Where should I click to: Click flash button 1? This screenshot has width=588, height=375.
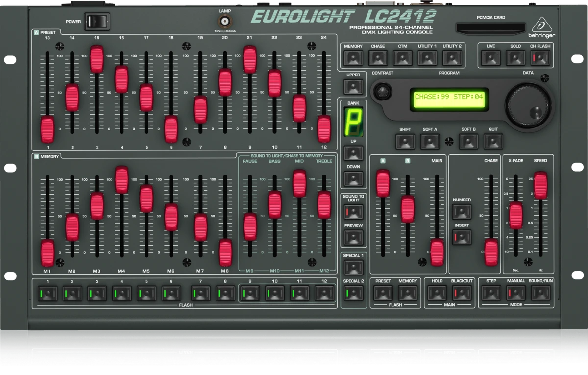[48, 294]
